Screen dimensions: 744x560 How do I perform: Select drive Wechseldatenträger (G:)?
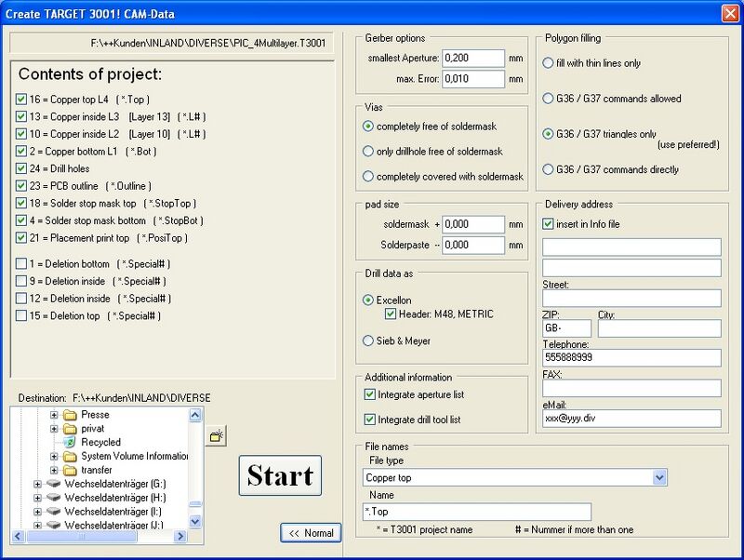point(114,484)
